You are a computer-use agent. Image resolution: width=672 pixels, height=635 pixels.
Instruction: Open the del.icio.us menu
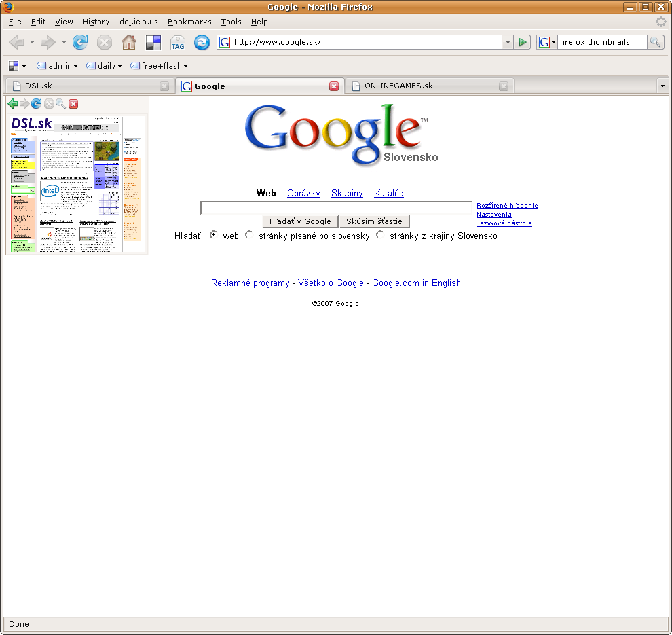(138, 22)
